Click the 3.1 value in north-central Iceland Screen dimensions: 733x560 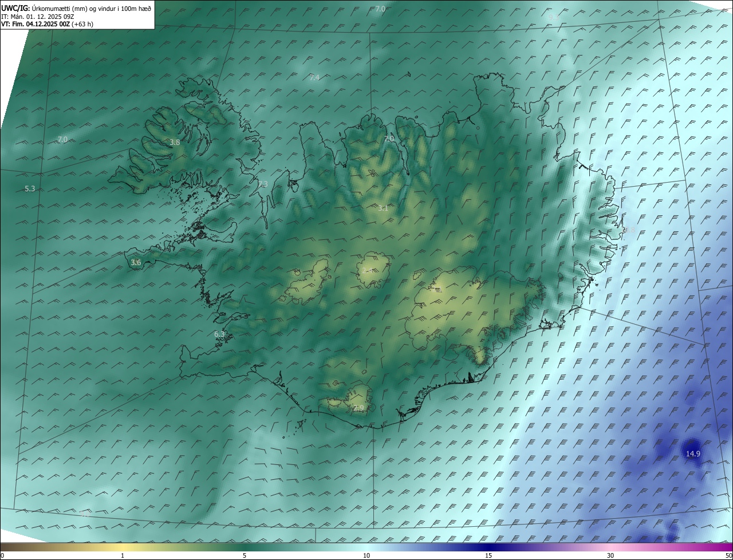(x=383, y=208)
